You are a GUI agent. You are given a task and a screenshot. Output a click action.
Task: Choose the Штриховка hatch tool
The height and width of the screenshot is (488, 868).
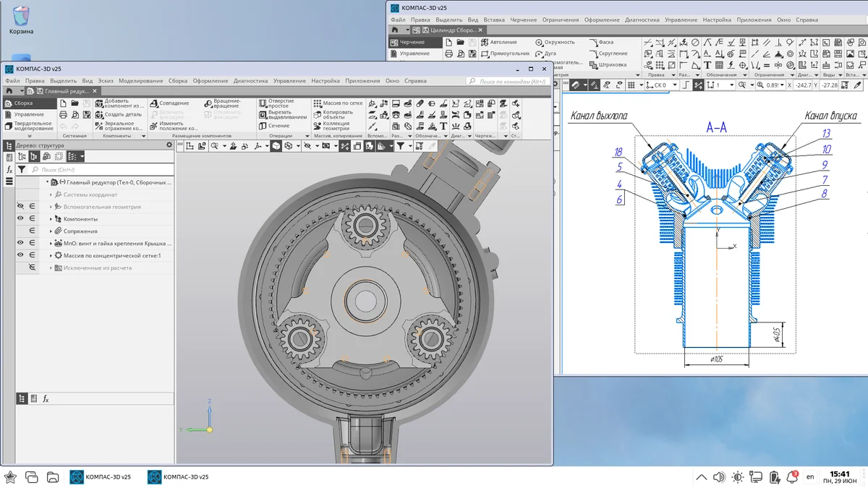[608, 64]
